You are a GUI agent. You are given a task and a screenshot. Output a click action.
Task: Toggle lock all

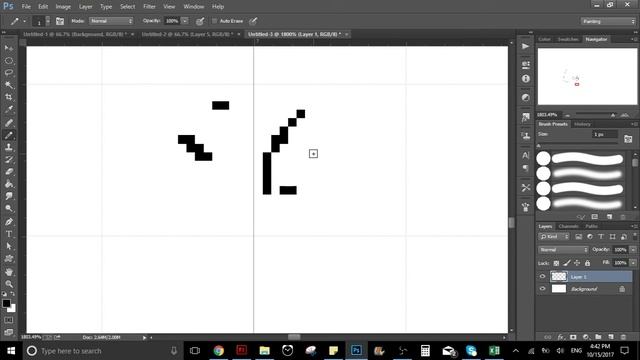click(587, 263)
